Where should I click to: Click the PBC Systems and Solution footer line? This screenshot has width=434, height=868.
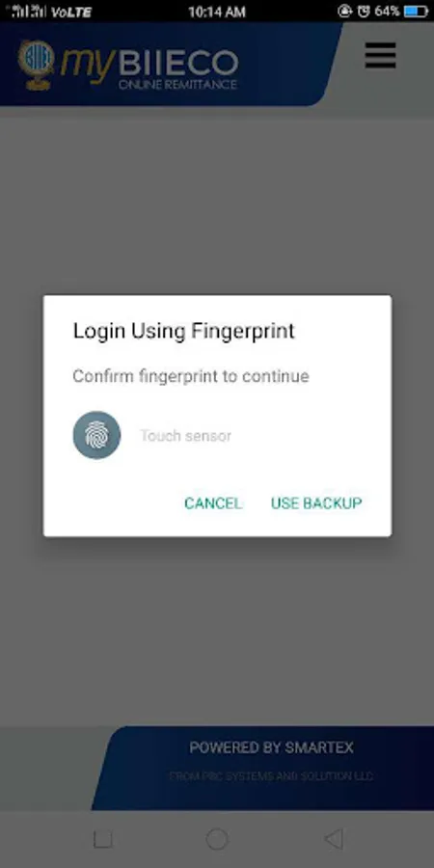(x=271, y=776)
